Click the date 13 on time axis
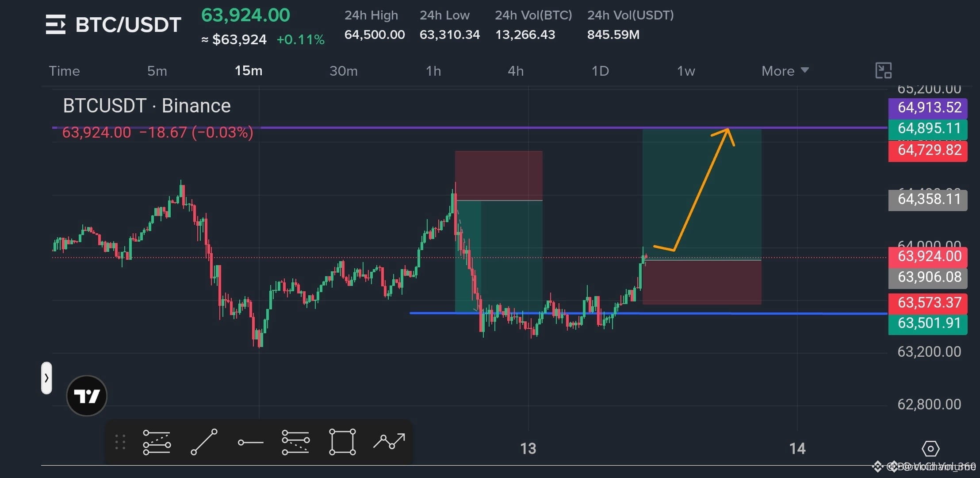 [x=528, y=449]
